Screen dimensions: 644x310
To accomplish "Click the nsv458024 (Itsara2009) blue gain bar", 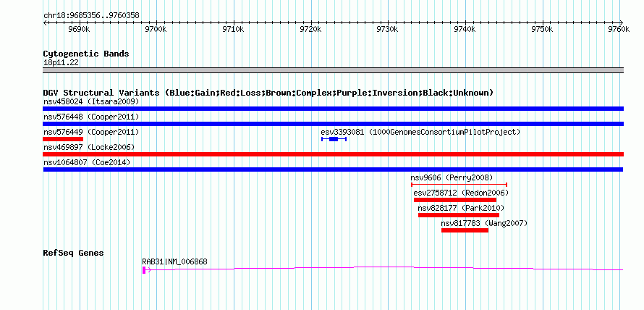I will (x=333, y=109).
